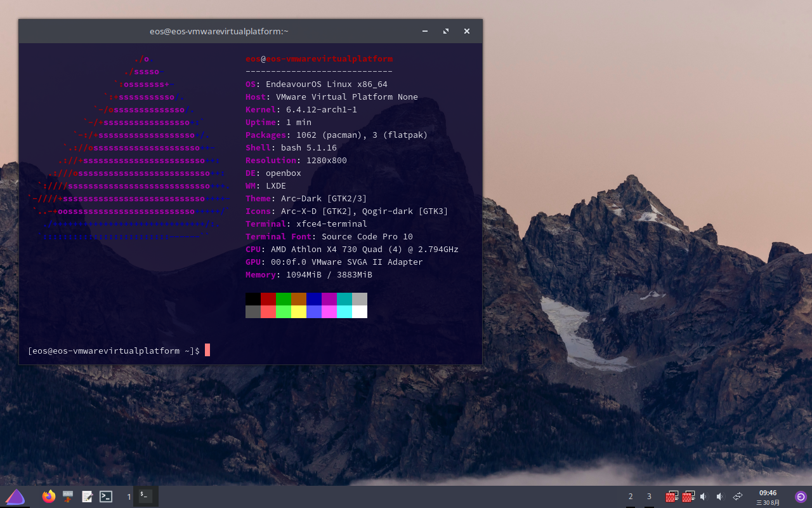Select the terminal window taskbar button
Image resolution: width=812 pixels, height=508 pixels.
click(145, 496)
